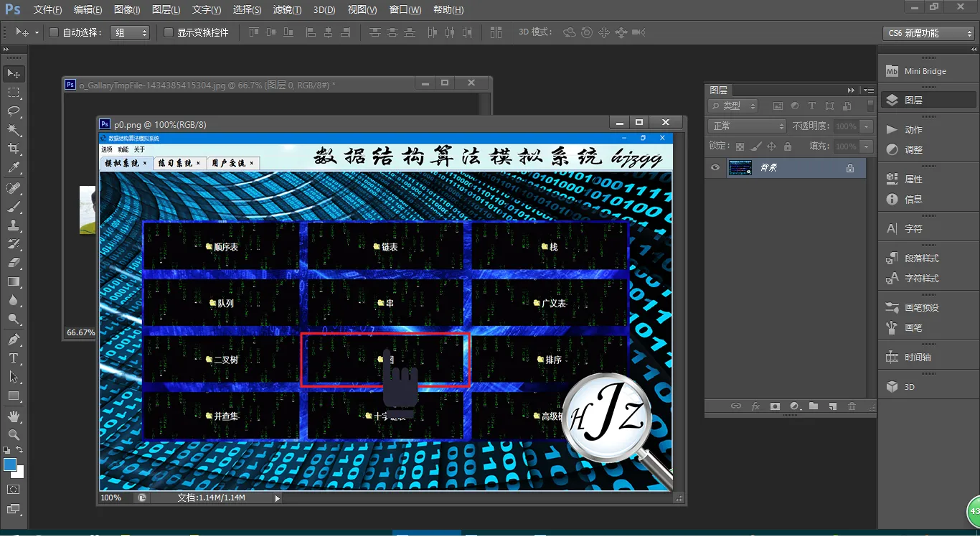This screenshot has height=537, width=980.
Task: Click the blue foreground color swatch
Action: click(9, 464)
